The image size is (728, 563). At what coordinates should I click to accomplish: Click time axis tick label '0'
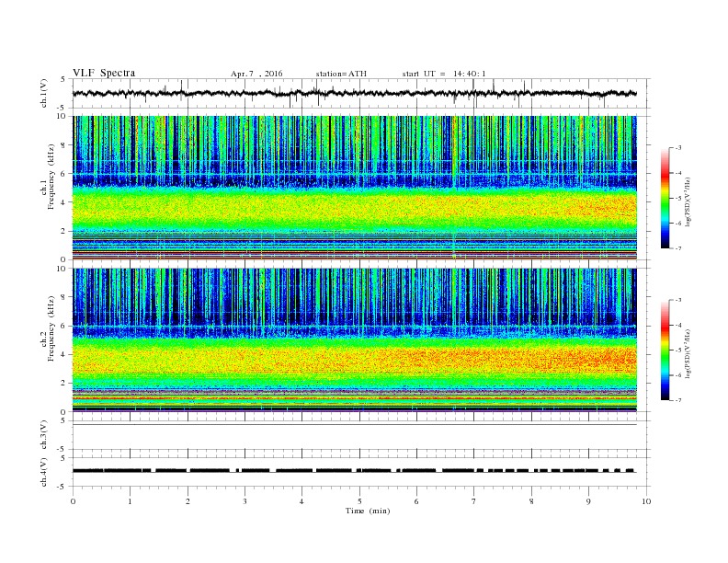click(73, 501)
